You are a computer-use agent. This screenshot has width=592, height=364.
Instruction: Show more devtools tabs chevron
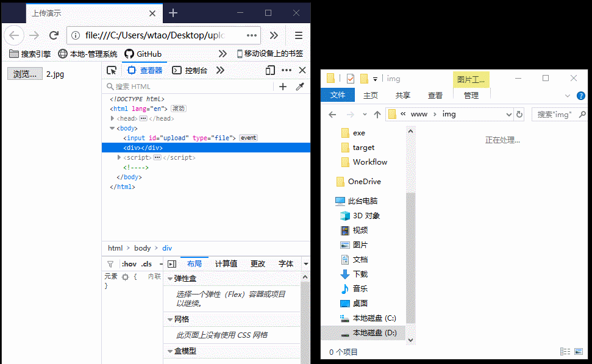tap(221, 70)
